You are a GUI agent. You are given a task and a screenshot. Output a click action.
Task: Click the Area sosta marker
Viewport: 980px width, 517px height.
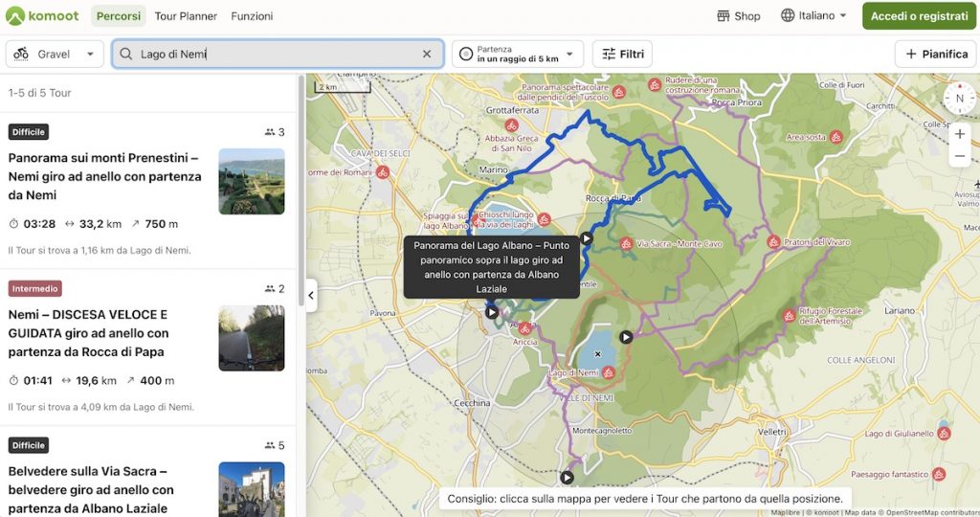(836, 137)
